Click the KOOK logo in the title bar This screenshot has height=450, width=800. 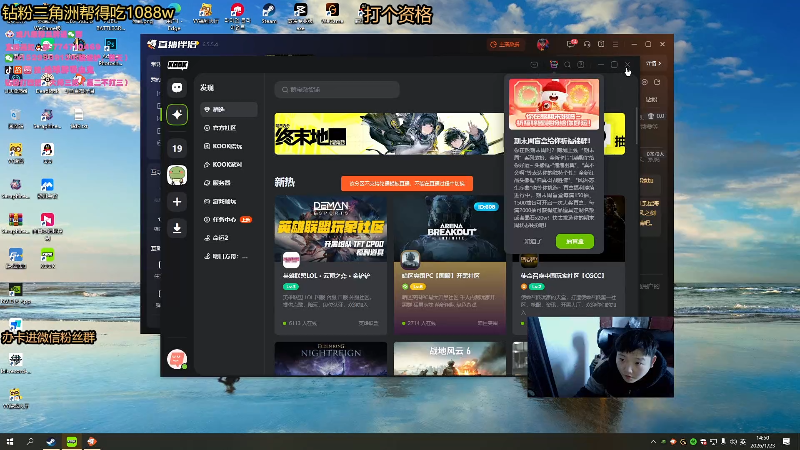[x=178, y=65]
